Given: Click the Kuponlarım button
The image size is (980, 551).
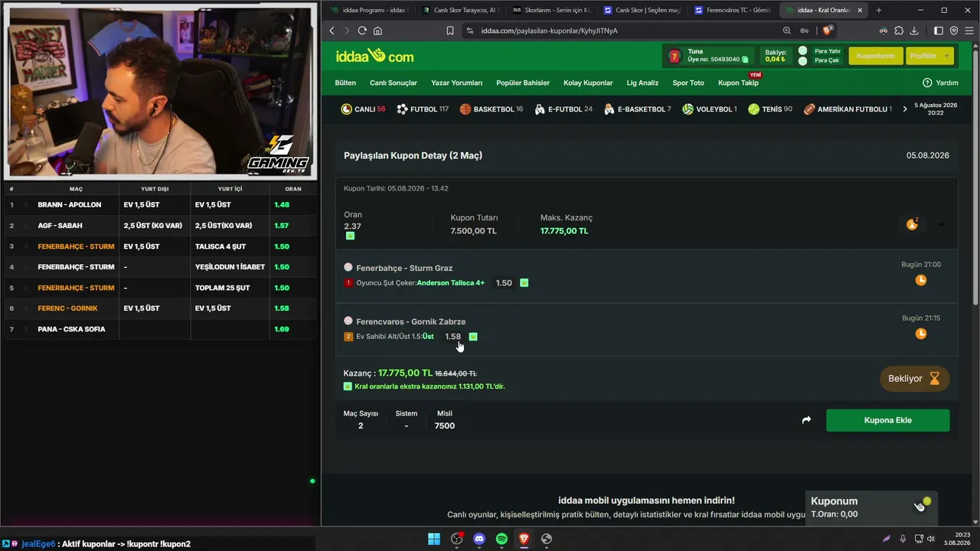Looking at the screenshot, I should [875, 56].
